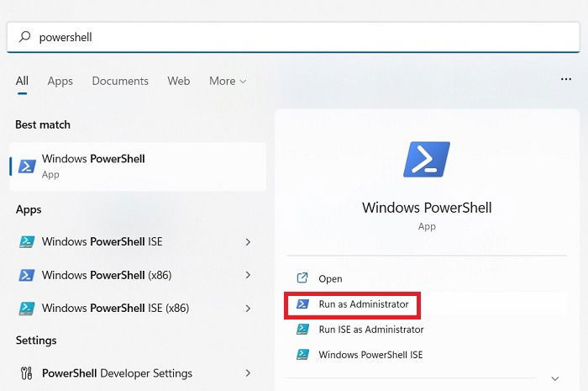Click the Windows PowerShell title in preview pane
The image size is (588, 391).
coord(427,208)
